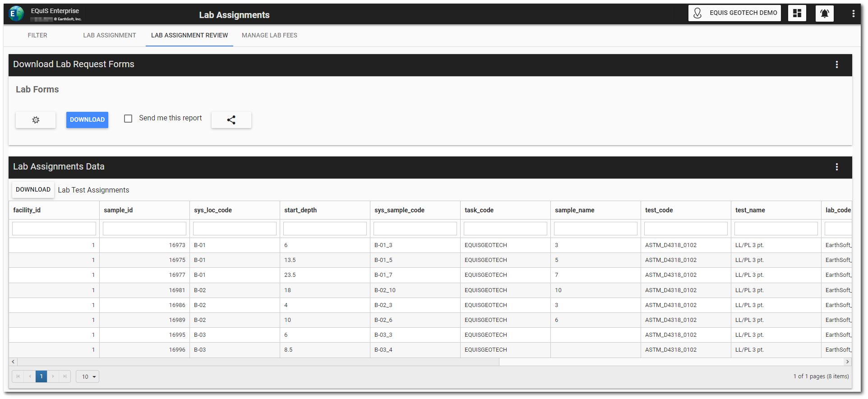Switch to the Manage Lab Fees tab
868x399 pixels.
(269, 35)
